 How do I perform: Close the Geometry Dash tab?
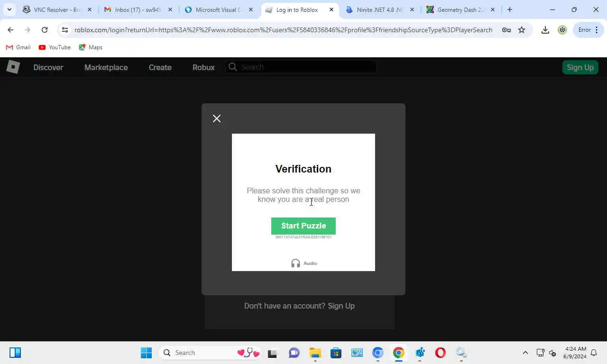coord(493,9)
